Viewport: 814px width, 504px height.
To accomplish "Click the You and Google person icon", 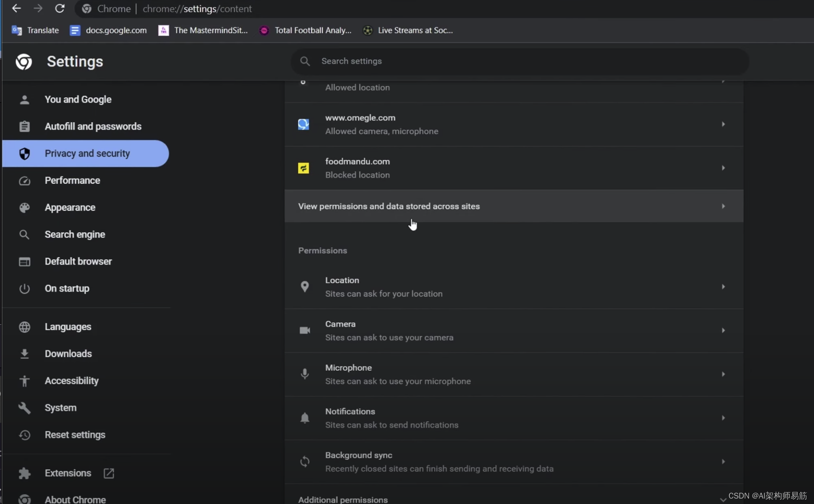I will click(x=24, y=100).
